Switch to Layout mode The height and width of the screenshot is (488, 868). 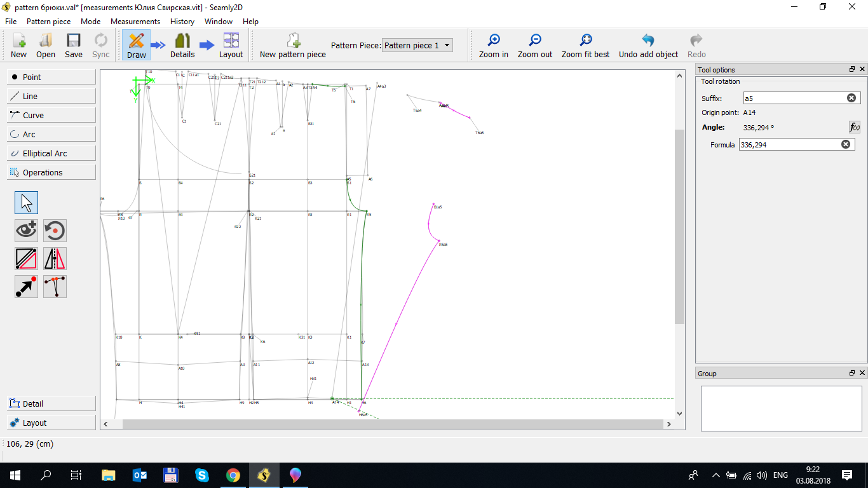231,46
